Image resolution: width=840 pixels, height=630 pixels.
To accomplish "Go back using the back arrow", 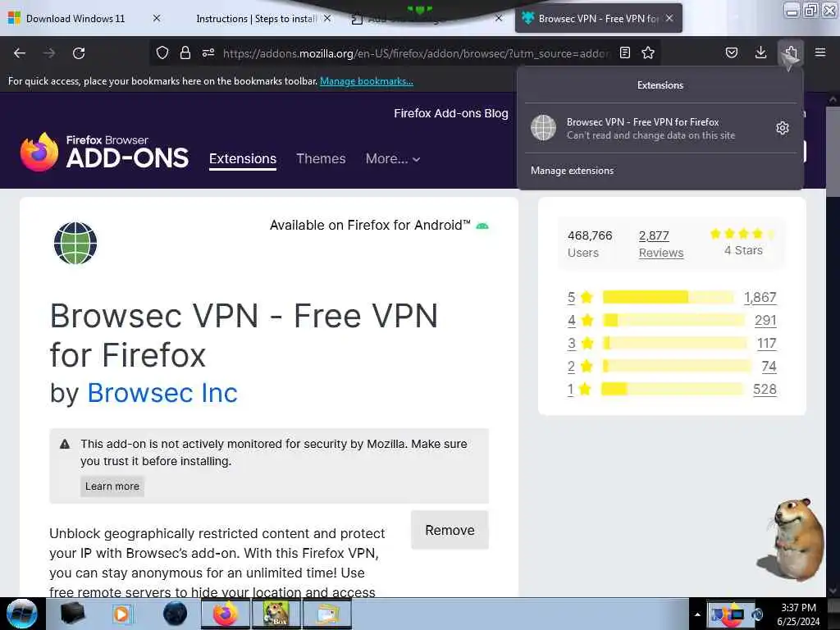I will (x=20, y=53).
